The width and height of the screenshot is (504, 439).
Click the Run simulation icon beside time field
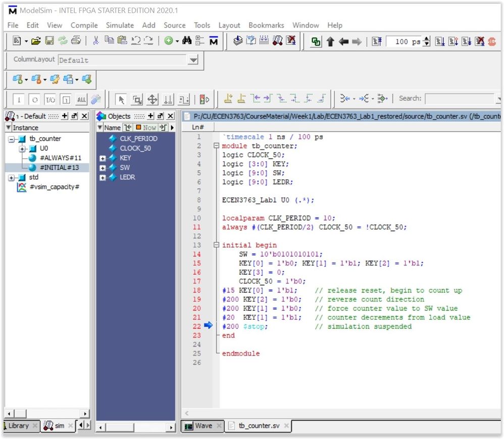tap(440, 42)
